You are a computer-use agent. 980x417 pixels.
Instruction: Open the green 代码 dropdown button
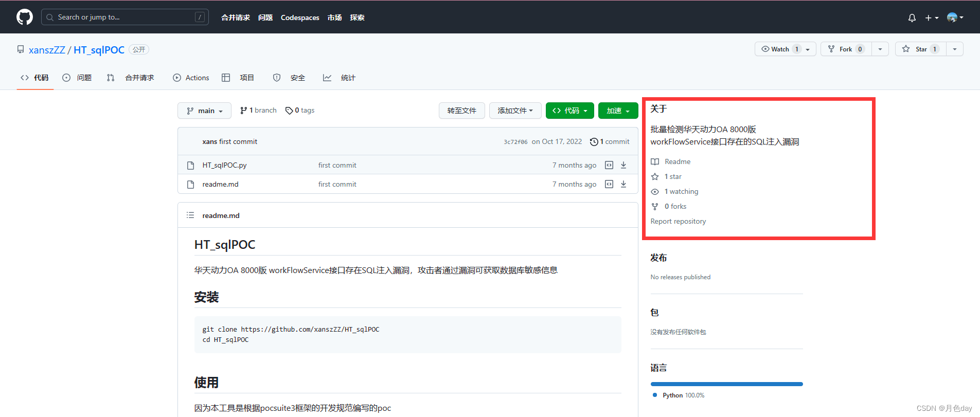(x=570, y=111)
